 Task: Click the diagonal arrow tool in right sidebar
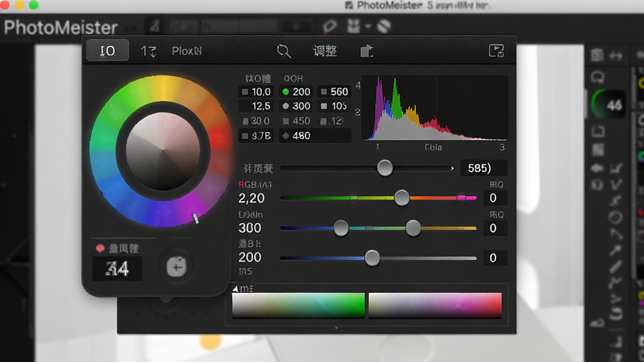tap(616, 250)
